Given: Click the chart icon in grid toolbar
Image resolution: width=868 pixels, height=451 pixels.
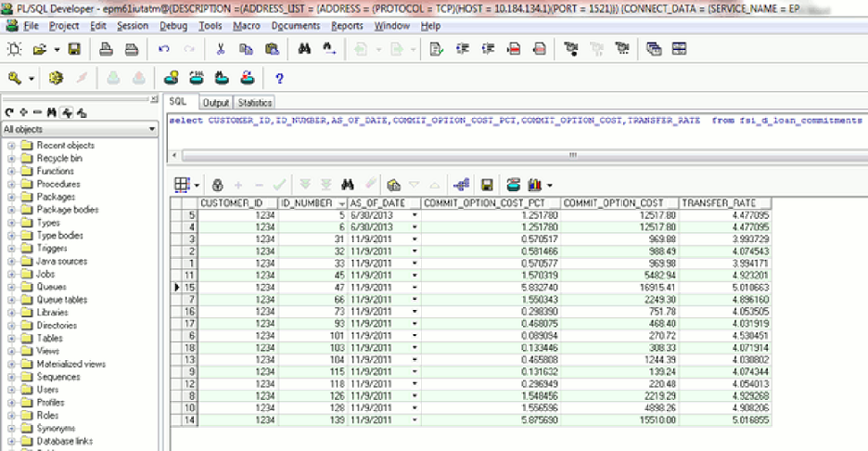Looking at the screenshot, I should click(535, 185).
